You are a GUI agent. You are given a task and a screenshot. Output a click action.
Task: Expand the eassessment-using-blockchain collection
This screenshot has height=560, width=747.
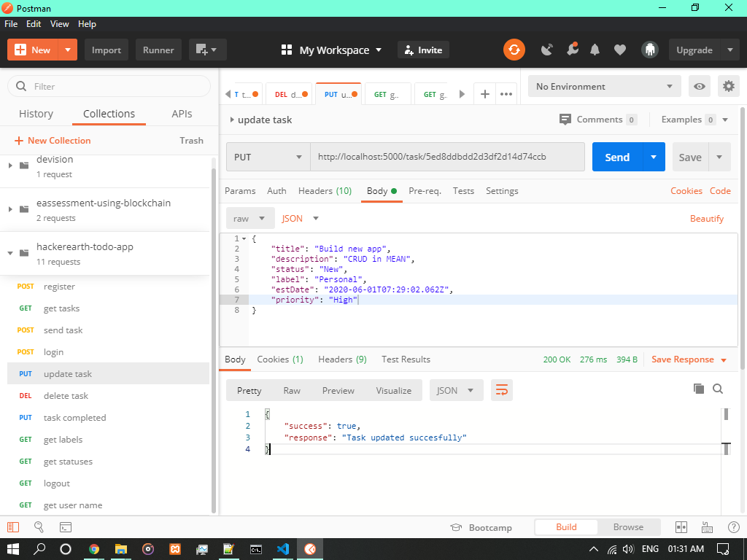click(10, 209)
